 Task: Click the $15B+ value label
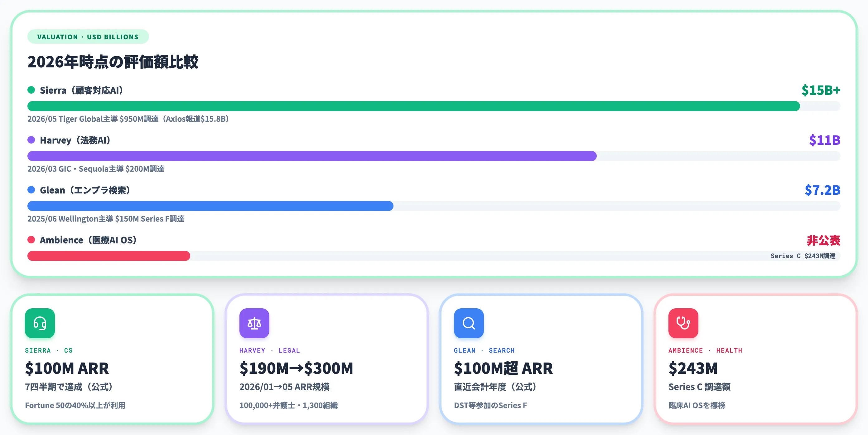pos(821,90)
